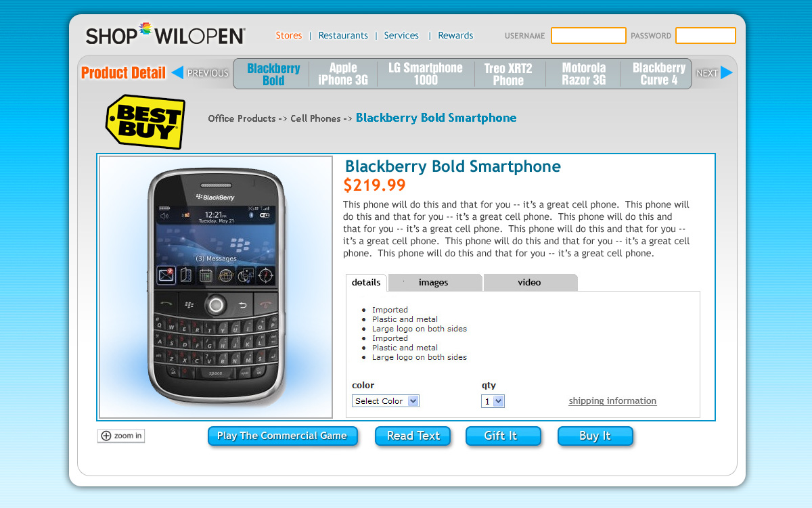Click the Username input field
The image size is (812, 508).
[x=589, y=35]
